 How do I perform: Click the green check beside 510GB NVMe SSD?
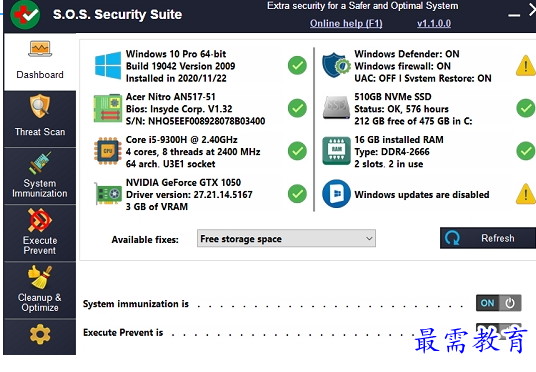525,108
